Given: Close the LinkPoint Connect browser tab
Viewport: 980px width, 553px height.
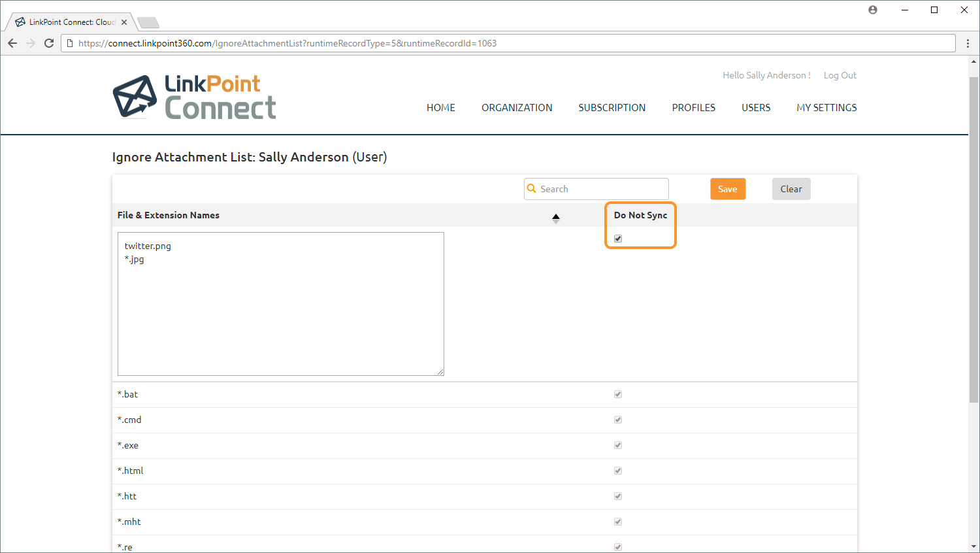Looking at the screenshot, I should point(124,22).
